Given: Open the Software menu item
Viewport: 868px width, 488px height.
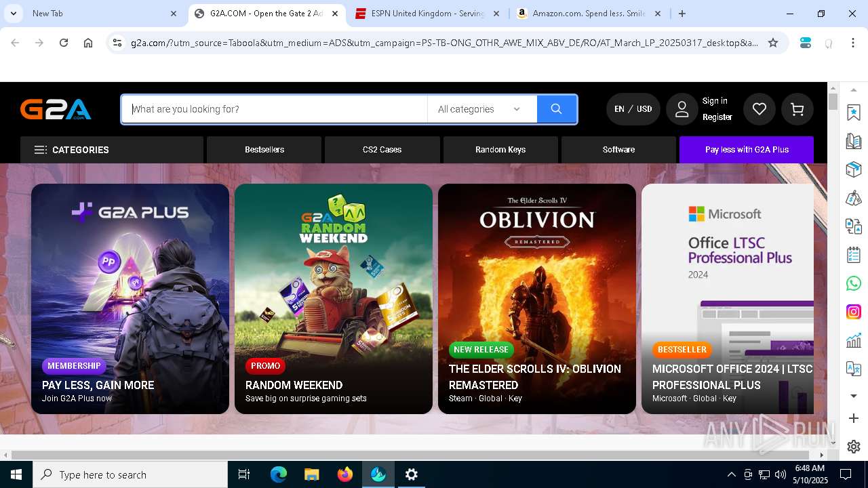Looking at the screenshot, I should coord(618,150).
